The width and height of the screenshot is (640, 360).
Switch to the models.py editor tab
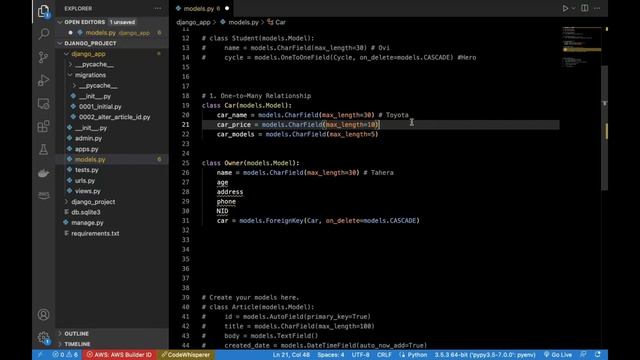coord(202,8)
